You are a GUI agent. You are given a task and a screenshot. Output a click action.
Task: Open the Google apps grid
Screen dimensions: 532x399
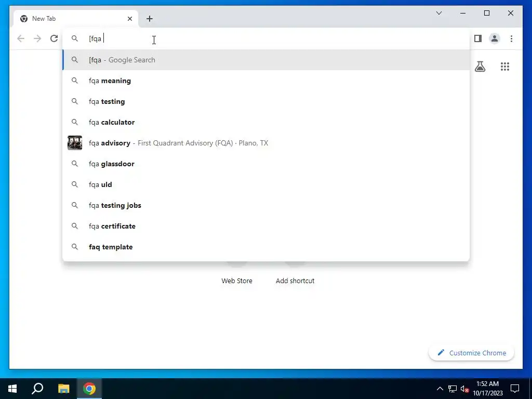pyautogui.click(x=505, y=66)
